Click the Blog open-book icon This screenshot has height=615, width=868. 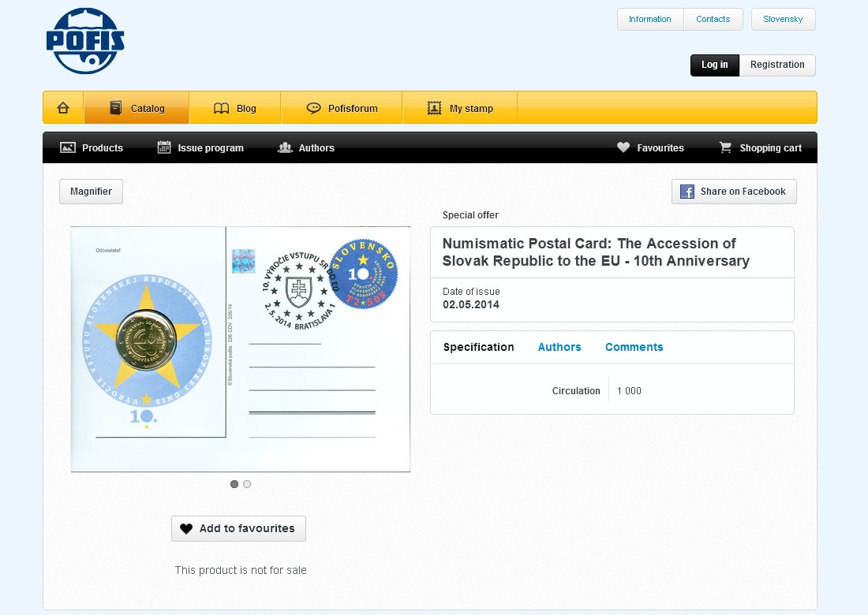222,108
